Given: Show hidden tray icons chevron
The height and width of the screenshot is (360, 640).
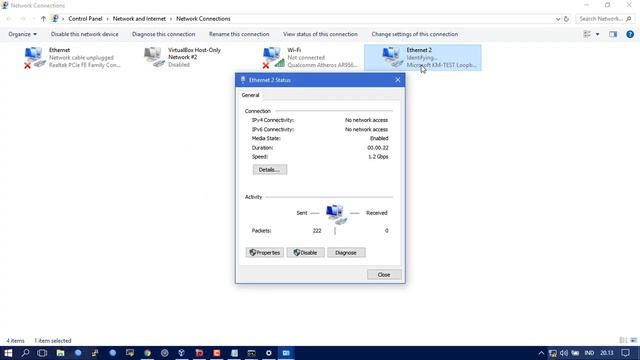Looking at the screenshot, I should (x=541, y=353).
